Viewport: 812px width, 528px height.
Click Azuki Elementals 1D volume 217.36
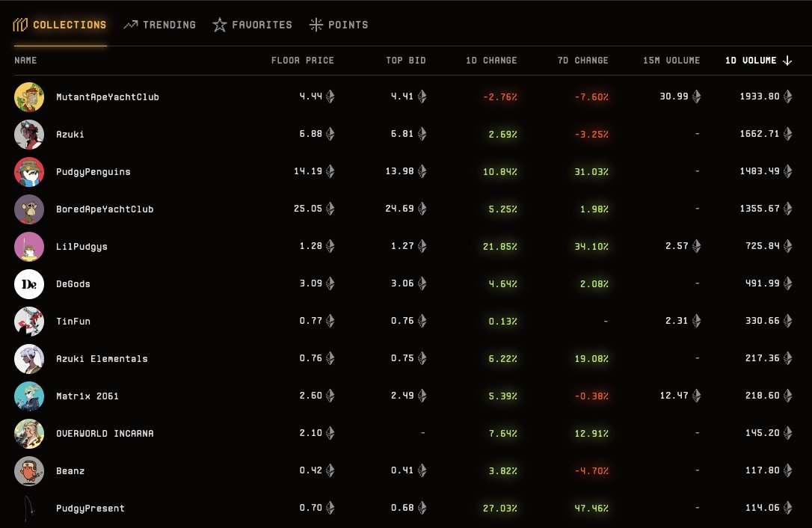(x=763, y=358)
